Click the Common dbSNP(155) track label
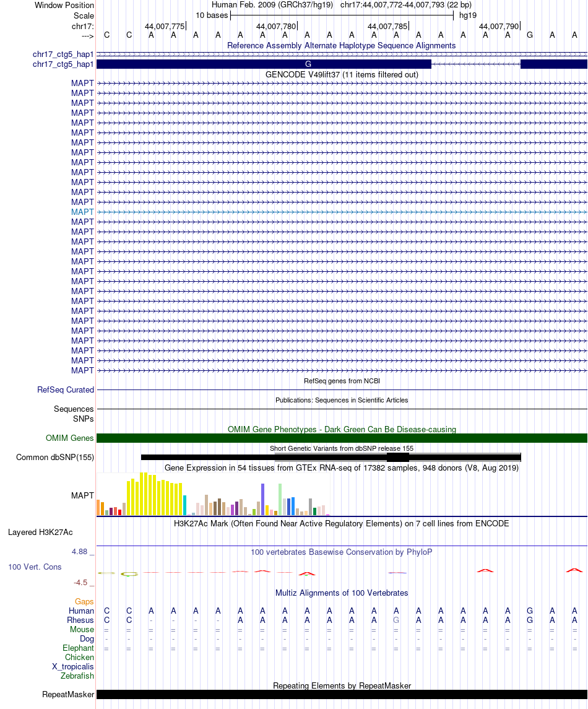This screenshot has width=588, height=709. pyautogui.click(x=55, y=458)
